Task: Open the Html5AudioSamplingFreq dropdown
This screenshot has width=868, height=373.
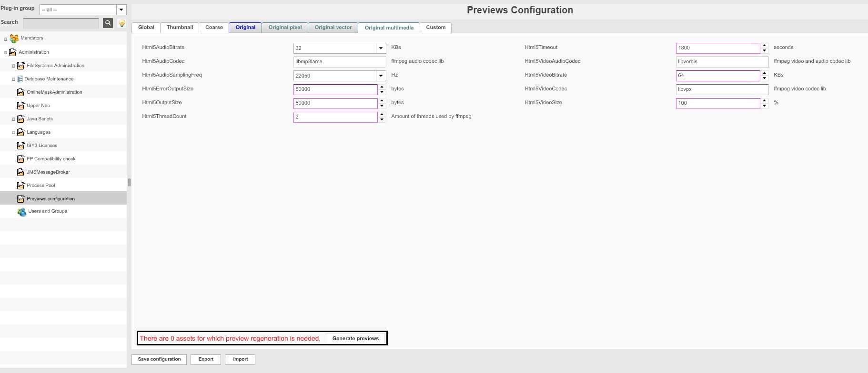Action: click(x=381, y=76)
